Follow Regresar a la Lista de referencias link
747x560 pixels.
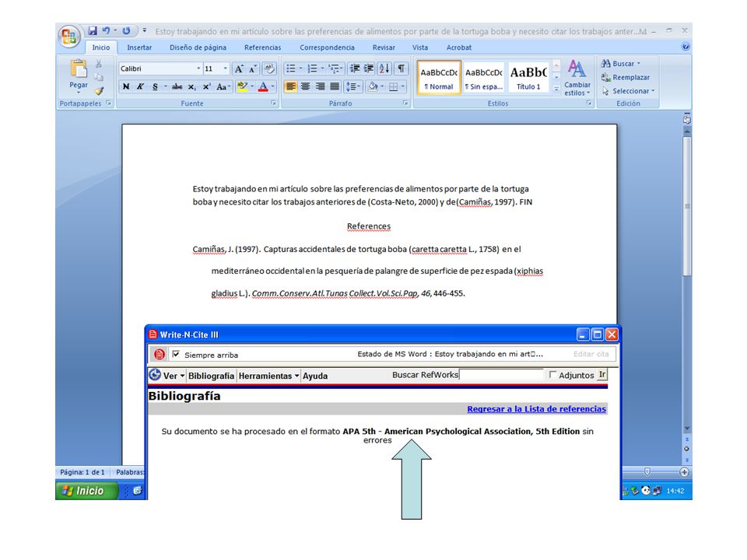point(536,408)
